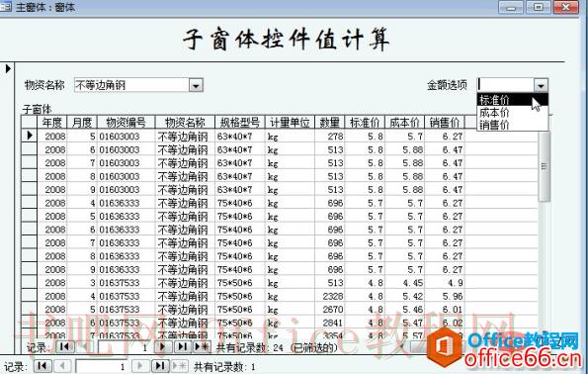Click the 年度 column header
The image size is (588, 374).
coord(51,122)
